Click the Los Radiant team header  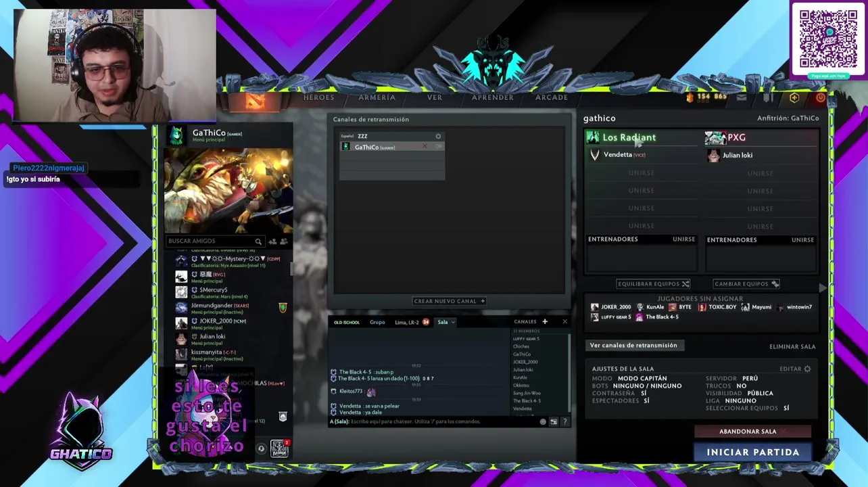641,137
